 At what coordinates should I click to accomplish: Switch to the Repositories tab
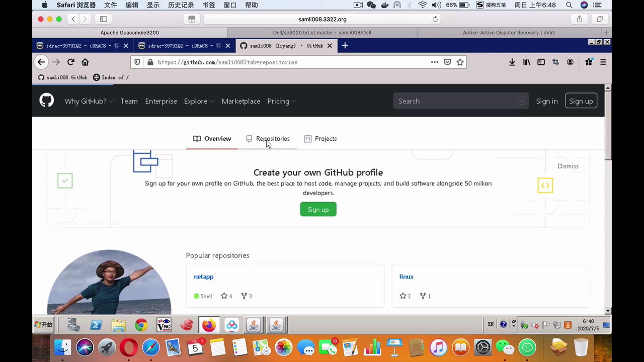(268, 139)
